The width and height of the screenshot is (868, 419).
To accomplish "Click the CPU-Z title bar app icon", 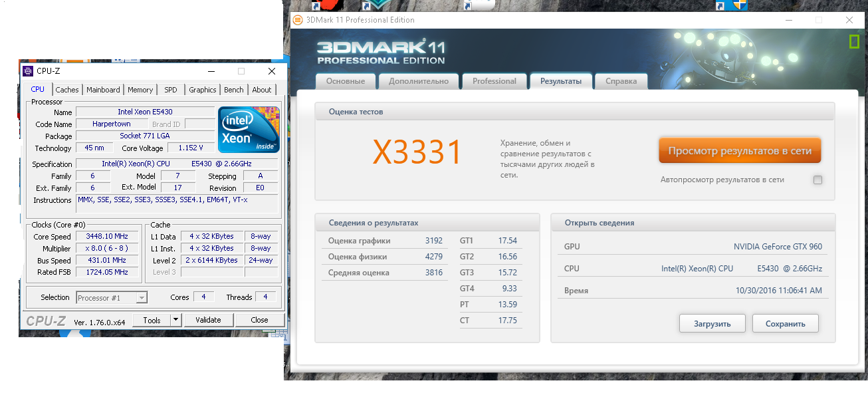I will 28,71.
